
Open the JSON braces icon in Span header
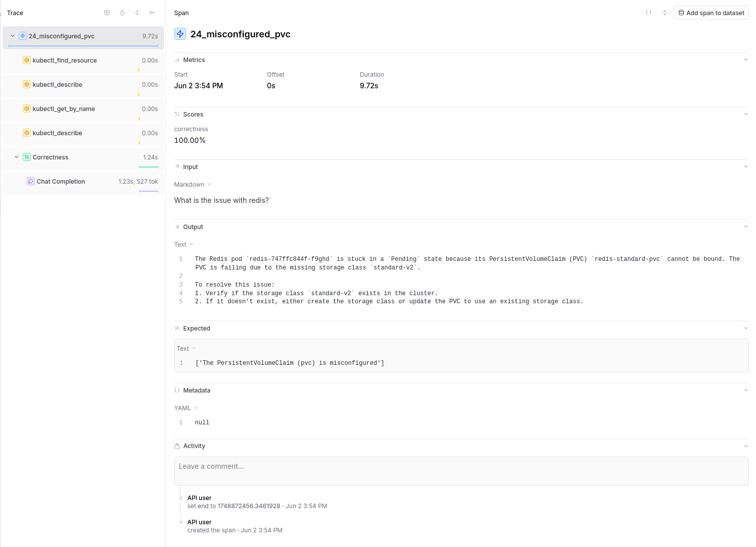[649, 13]
